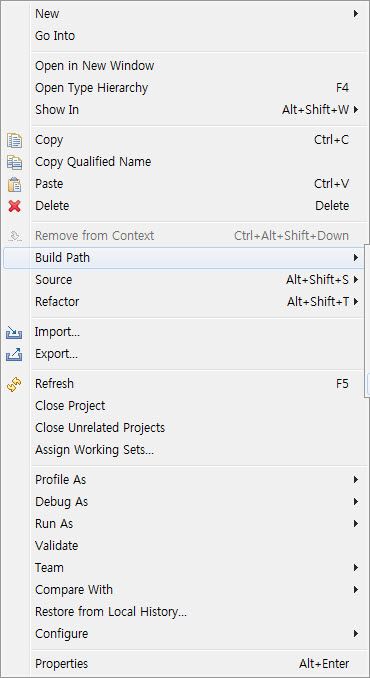Click the red Delete X icon
The image size is (370, 678).
click(15, 206)
